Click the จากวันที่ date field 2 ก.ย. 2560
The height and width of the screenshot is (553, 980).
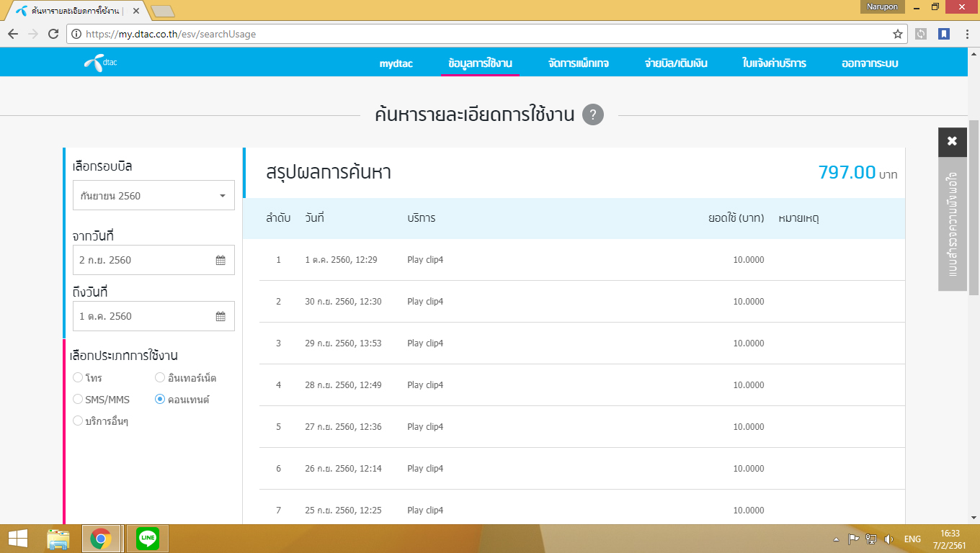pyautogui.click(x=153, y=260)
